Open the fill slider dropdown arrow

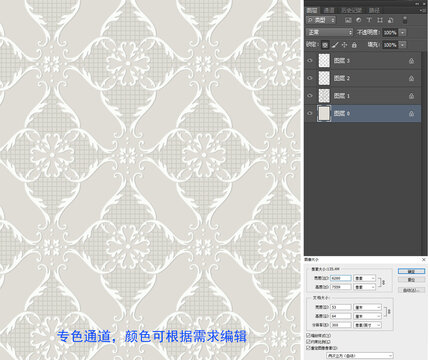click(403, 45)
